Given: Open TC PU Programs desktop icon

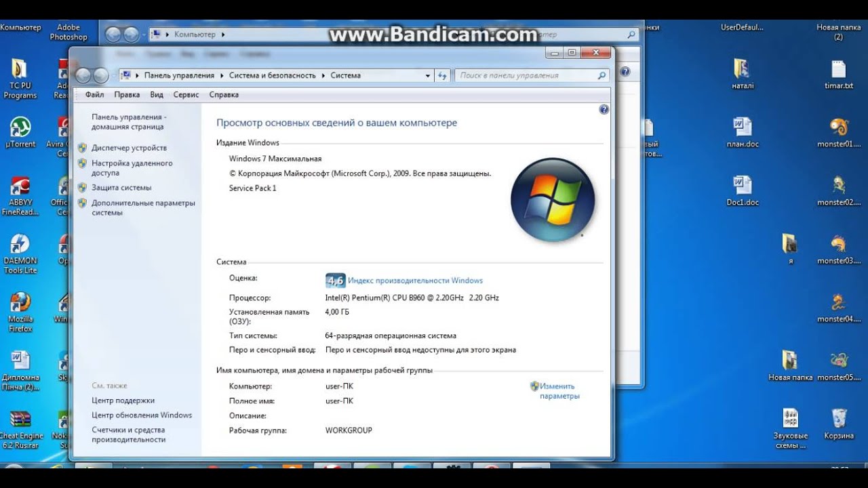Looking at the screenshot, I should tap(20, 79).
